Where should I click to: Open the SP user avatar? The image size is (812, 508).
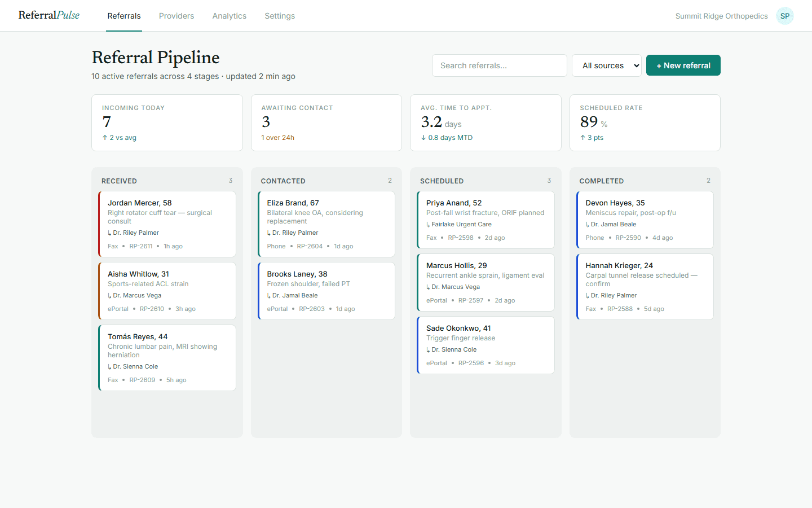coord(785,16)
